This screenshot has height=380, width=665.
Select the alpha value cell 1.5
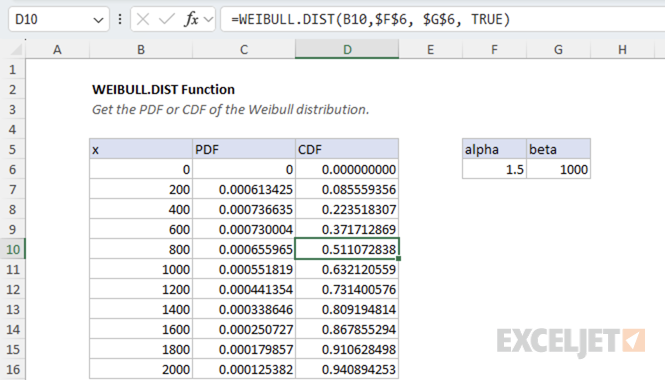tap(495, 169)
